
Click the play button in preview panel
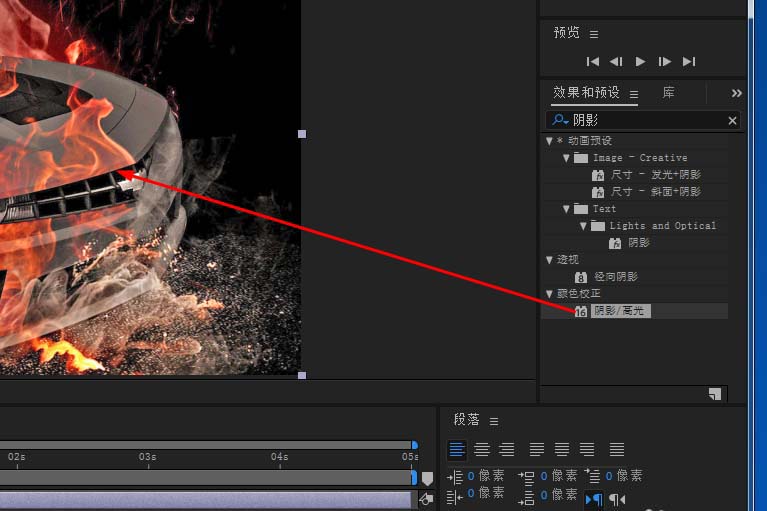tap(641, 61)
